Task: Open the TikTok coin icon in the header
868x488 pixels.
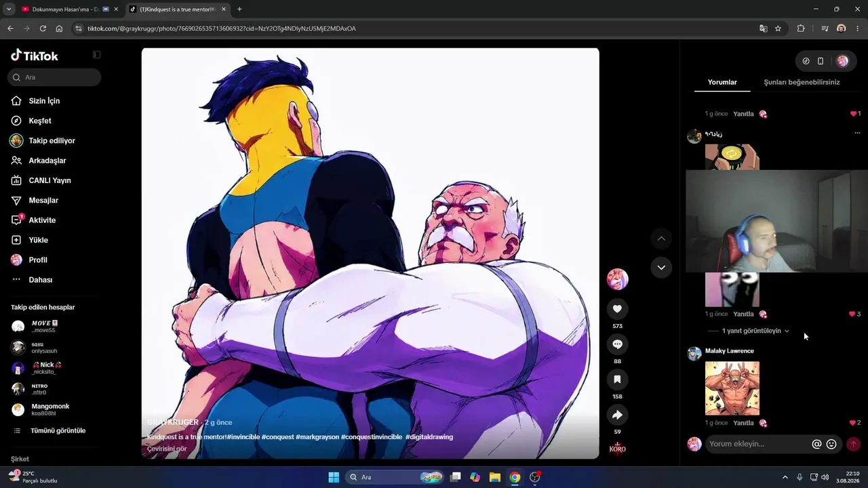Action: [806, 61]
